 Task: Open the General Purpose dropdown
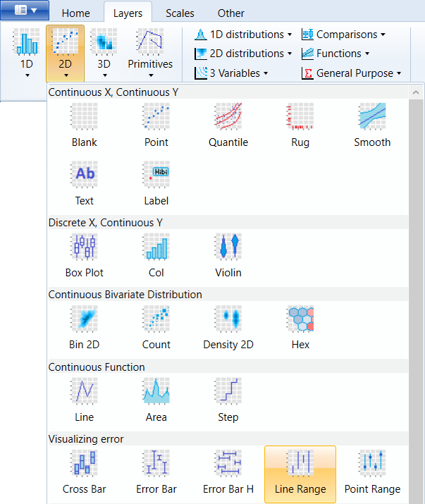[x=352, y=73]
